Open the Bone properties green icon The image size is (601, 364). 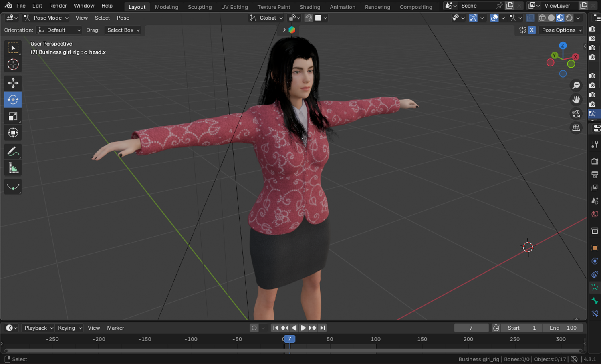click(595, 301)
